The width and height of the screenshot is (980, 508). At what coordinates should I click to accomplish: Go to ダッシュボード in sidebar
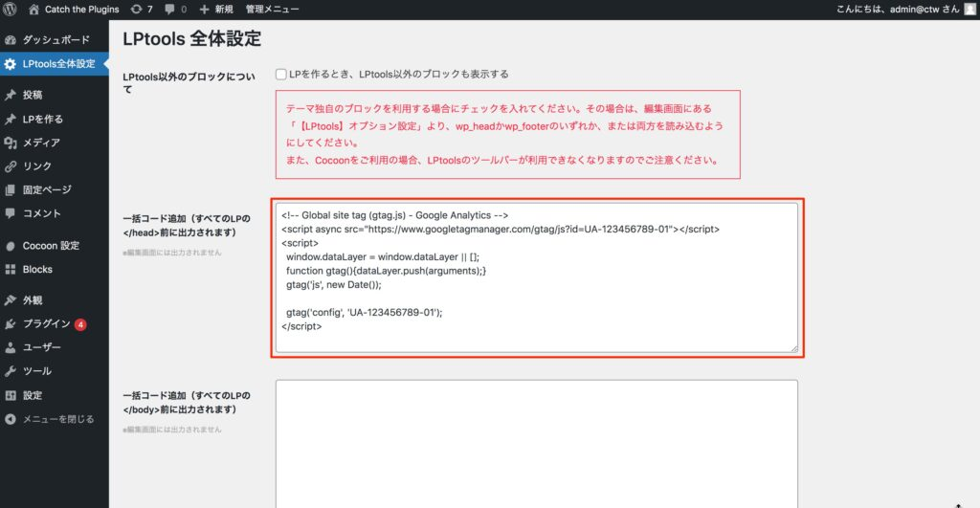coord(55,40)
